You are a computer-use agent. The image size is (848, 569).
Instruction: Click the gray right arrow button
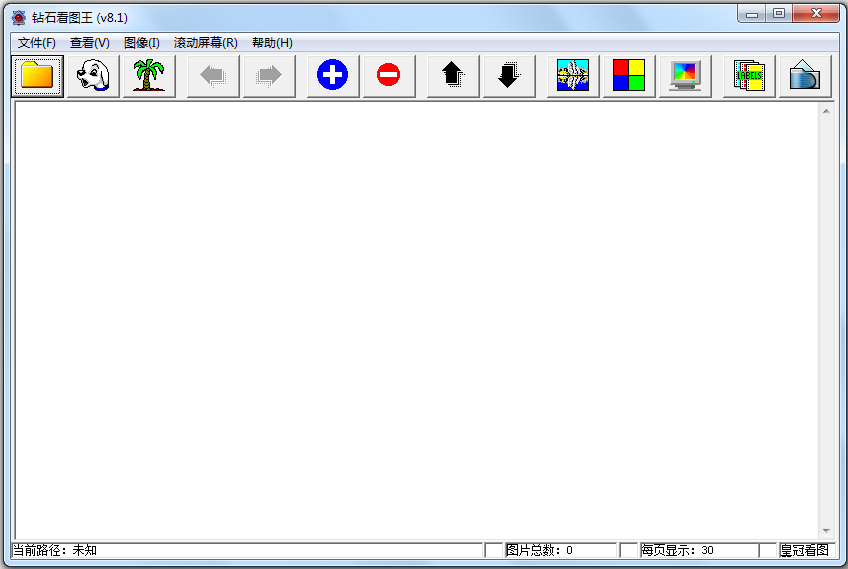click(x=269, y=76)
